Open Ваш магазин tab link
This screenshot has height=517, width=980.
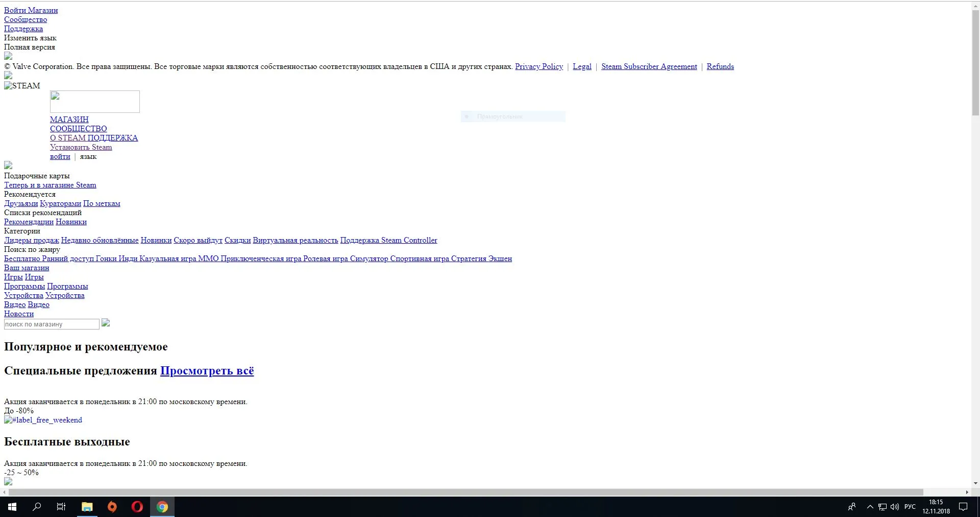click(27, 268)
